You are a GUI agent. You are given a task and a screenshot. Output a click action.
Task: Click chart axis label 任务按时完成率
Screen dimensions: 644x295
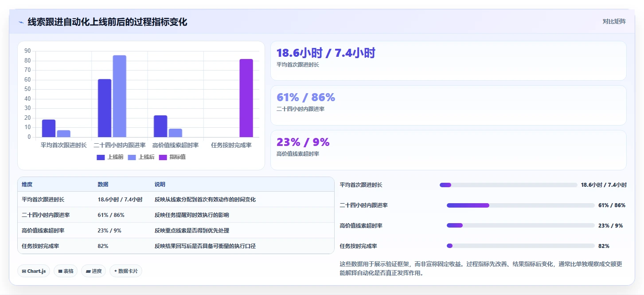click(231, 145)
